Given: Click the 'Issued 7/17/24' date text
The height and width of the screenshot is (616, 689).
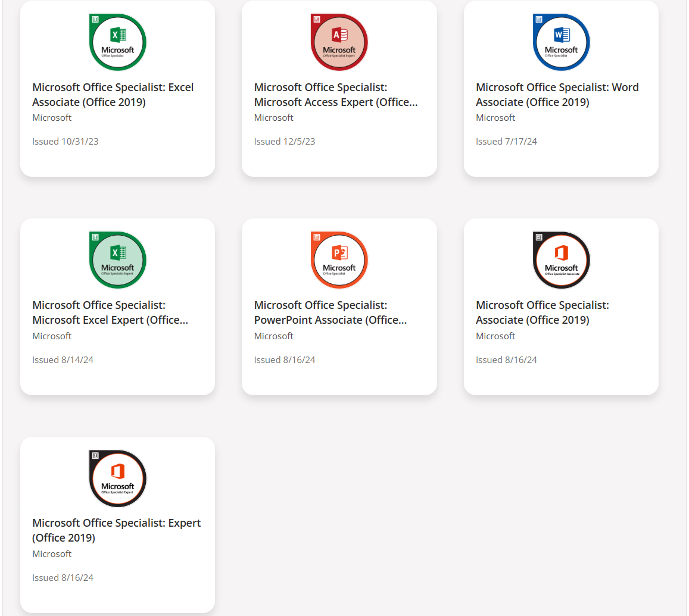Looking at the screenshot, I should click(x=506, y=142).
